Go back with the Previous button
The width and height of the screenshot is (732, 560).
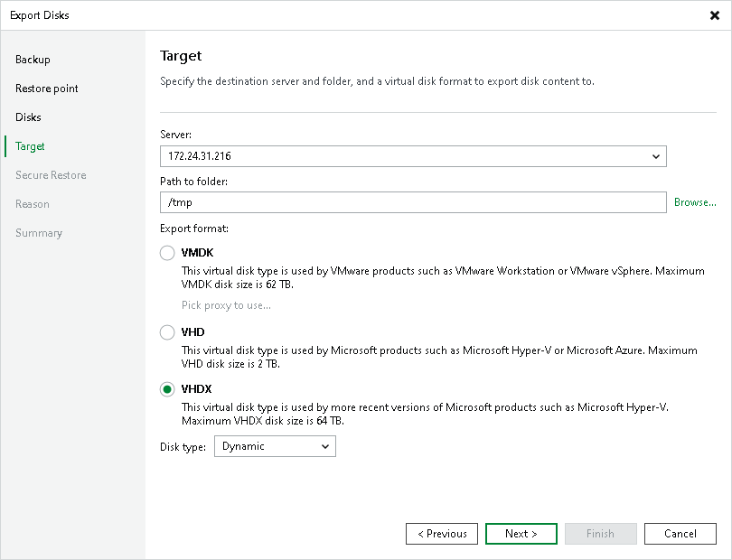[442, 534]
